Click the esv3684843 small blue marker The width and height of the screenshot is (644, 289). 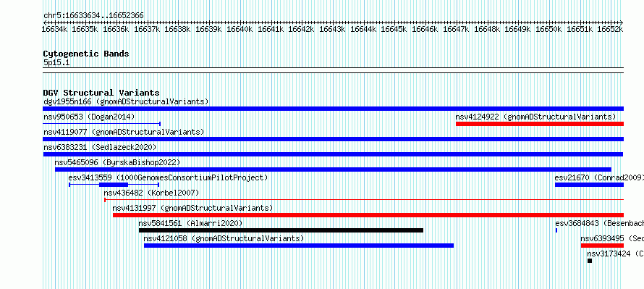pyautogui.click(x=556, y=230)
